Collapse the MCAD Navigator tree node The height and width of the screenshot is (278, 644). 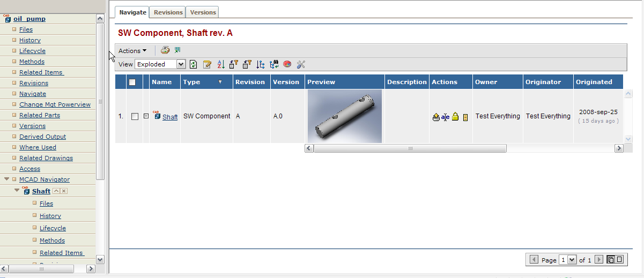click(x=6, y=179)
